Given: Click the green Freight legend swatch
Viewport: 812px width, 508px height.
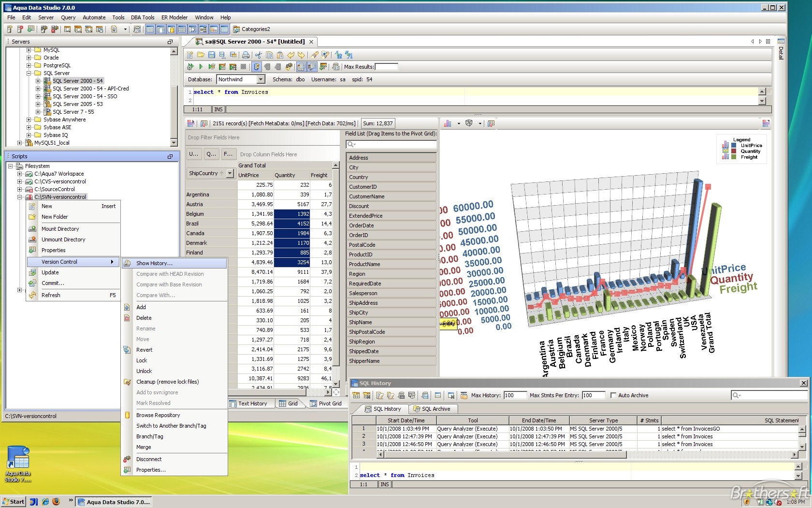Looking at the screenshot, I should coord(734,157).
